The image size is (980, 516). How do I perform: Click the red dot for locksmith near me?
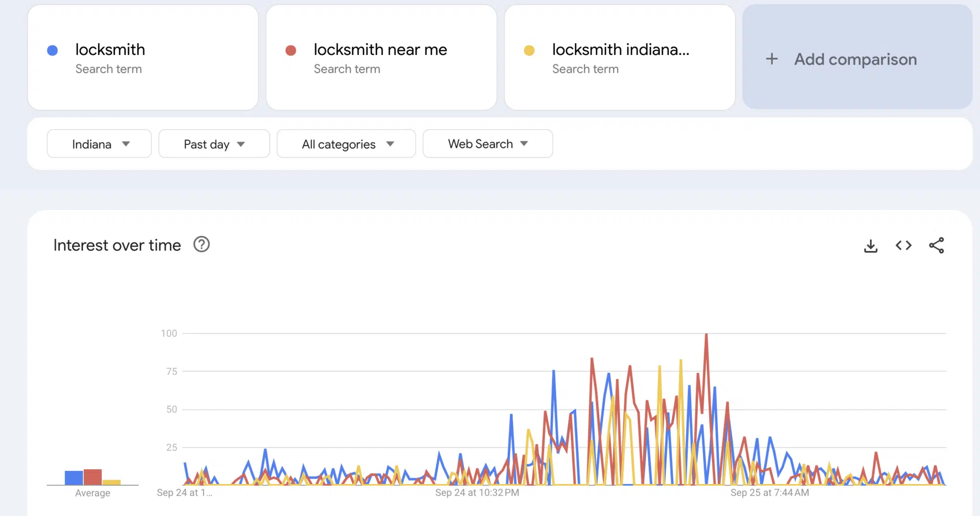(x=290, y=50)
